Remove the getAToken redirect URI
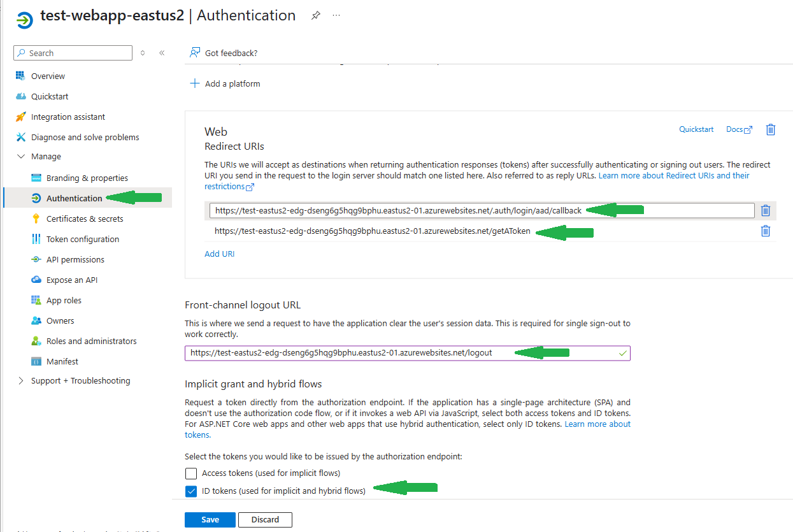 point(766,231)
